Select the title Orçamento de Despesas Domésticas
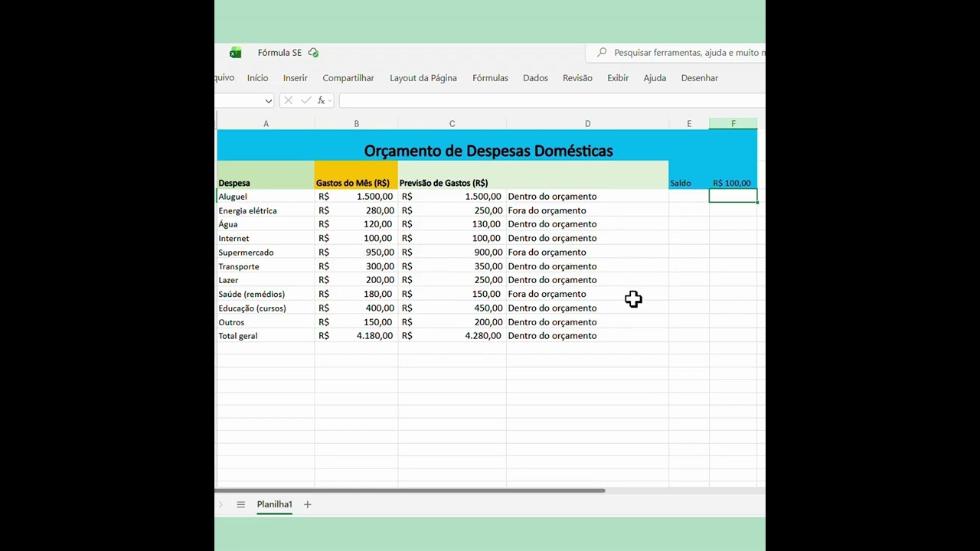 pos(488,151)
